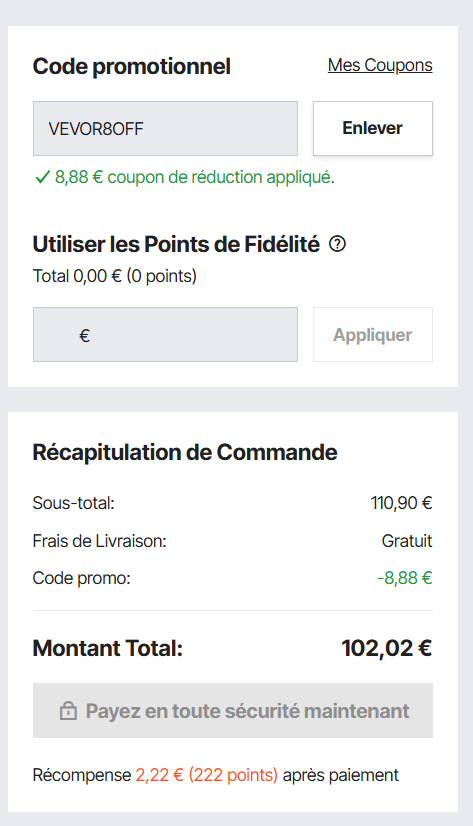Click the Code promotionnel heading
This screenshot has width=473, height=826.
click(132, 66)
